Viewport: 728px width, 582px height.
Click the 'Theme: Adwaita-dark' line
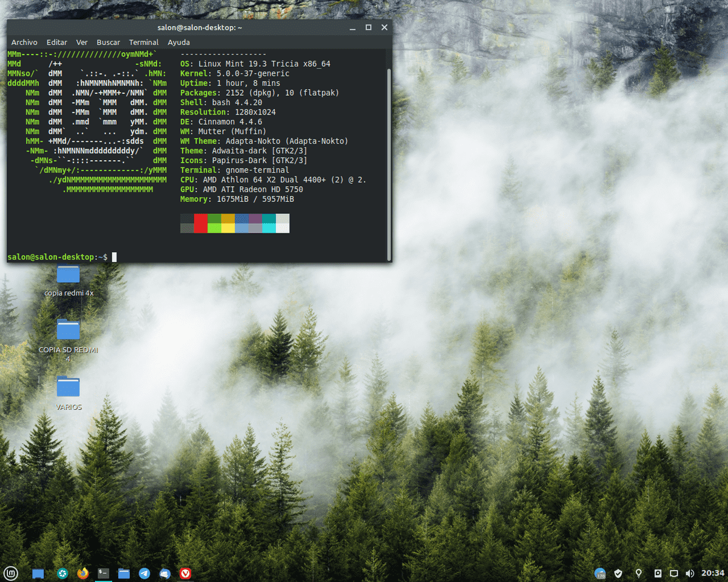click(x=244, y=151)
